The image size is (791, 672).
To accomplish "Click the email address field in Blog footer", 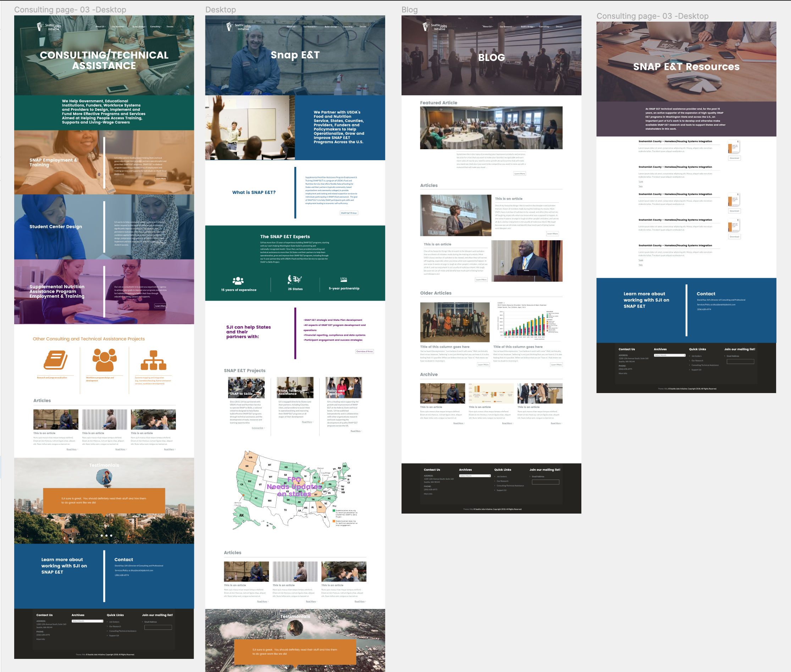I will (545, 482).
